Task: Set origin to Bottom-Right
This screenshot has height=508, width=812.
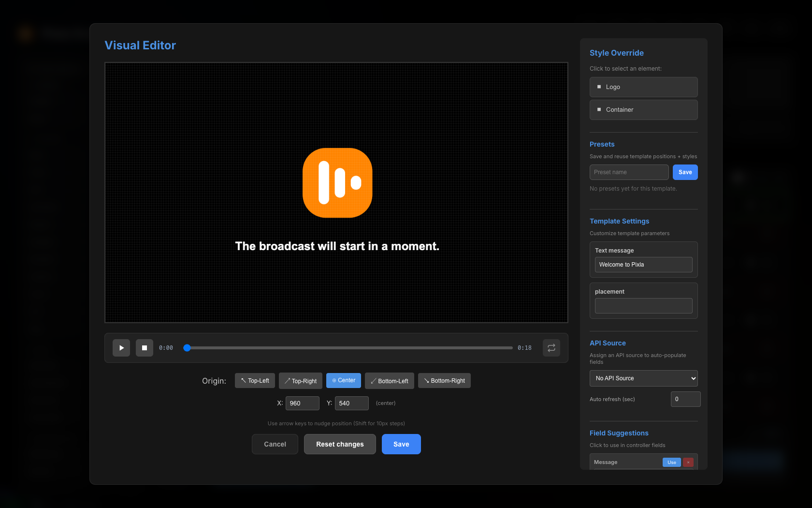Action: (x=444, y=381)
